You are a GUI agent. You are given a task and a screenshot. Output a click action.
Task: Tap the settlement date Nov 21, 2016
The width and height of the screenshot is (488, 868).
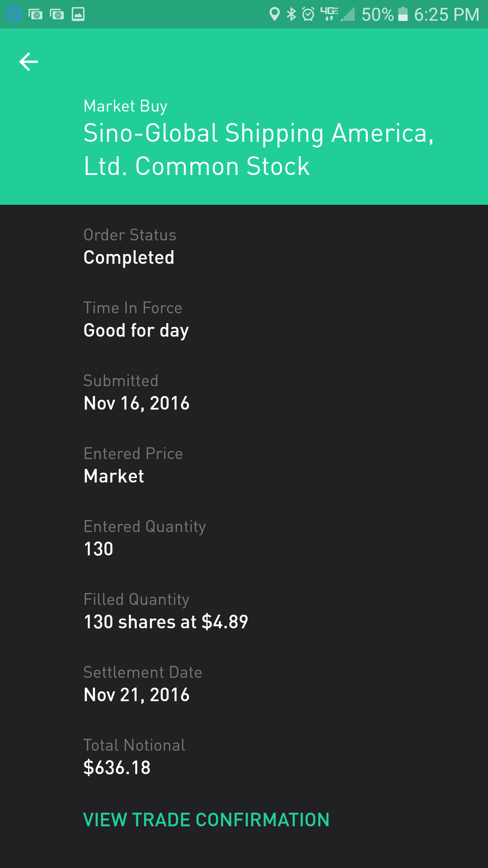(136, 695)
